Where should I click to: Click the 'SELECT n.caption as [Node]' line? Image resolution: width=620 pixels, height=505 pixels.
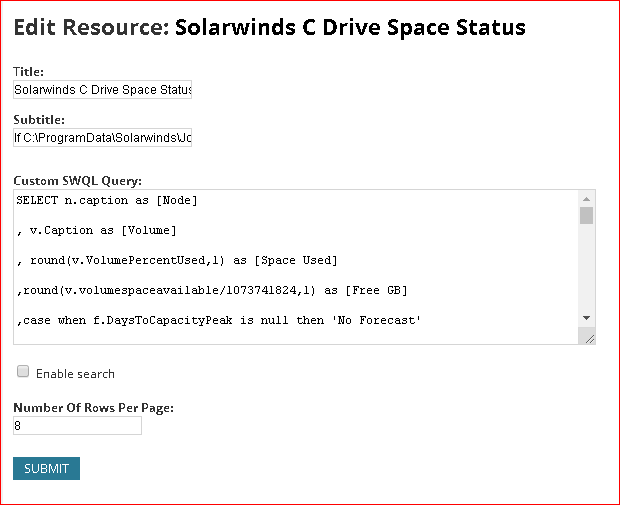pos(107,200)
